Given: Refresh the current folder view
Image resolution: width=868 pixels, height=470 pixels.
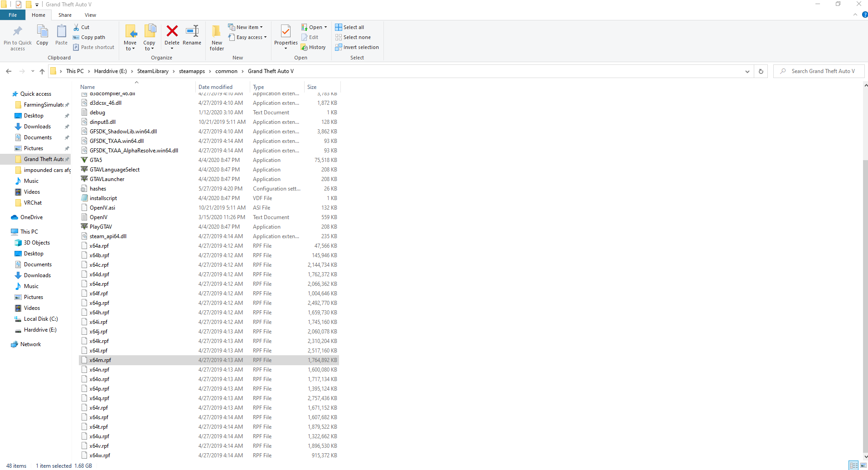Looking at the screenshot, I should pos(761,71).
